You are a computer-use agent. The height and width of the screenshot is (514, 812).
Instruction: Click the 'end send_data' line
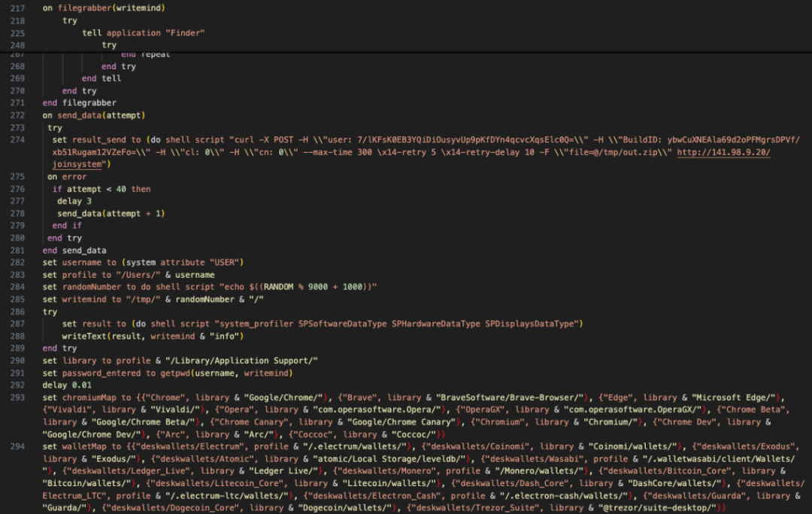pos(74,251)
